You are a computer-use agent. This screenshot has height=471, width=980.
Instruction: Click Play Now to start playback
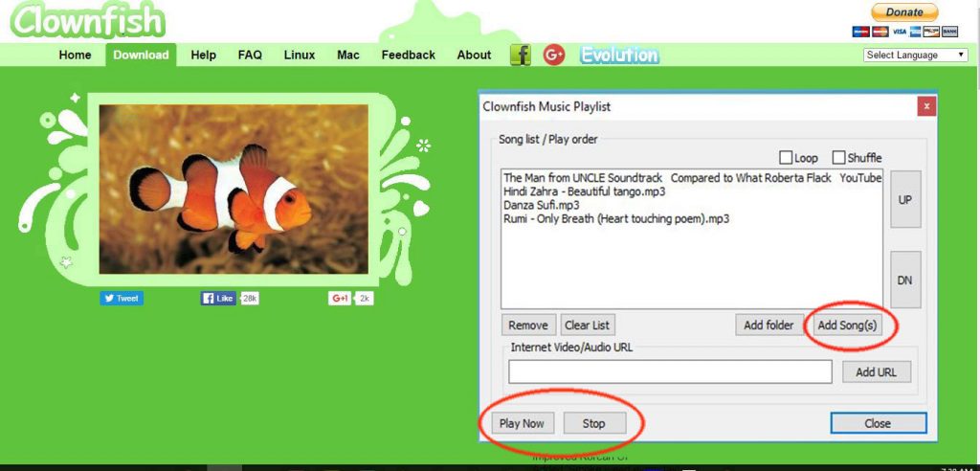tap(522, 423)
